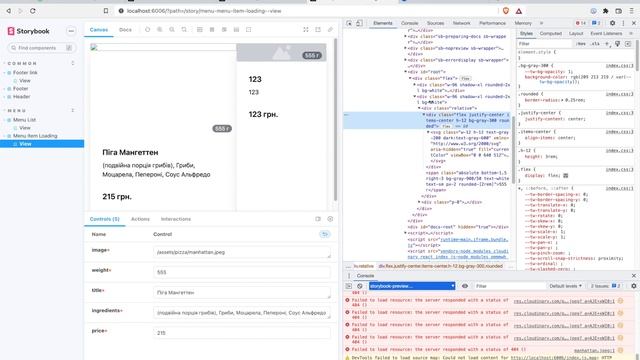Click the Storybook zoom out icon
640x360 pixels.
(x=172, y=29)
